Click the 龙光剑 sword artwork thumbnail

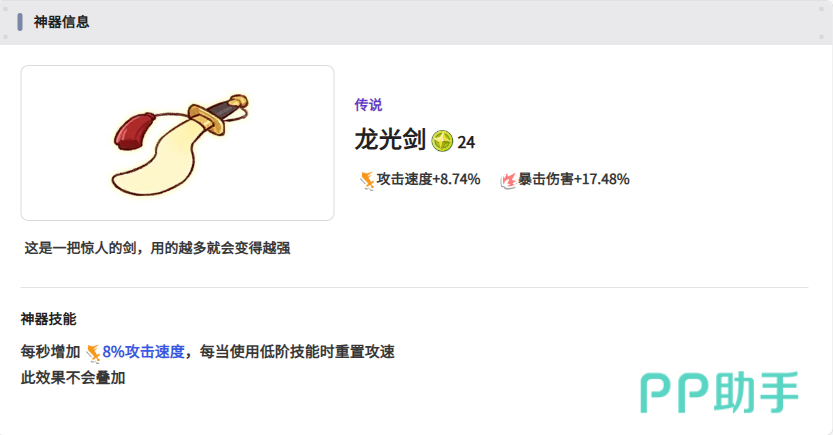point(177,143)
